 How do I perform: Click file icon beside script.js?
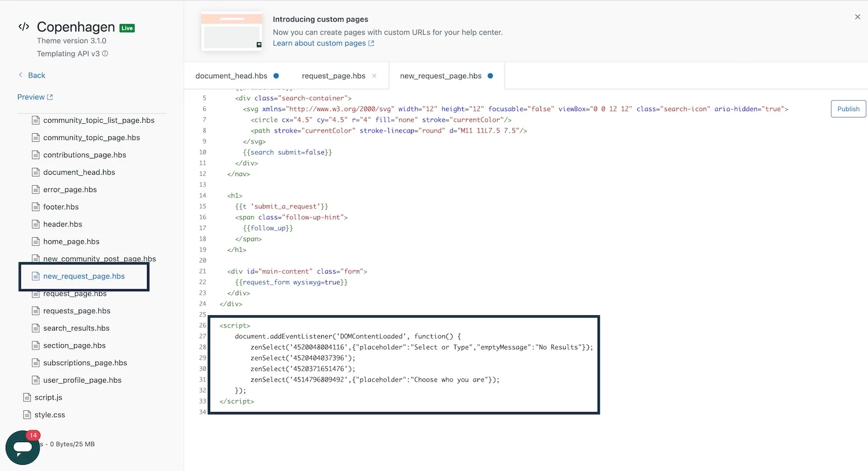27,398
